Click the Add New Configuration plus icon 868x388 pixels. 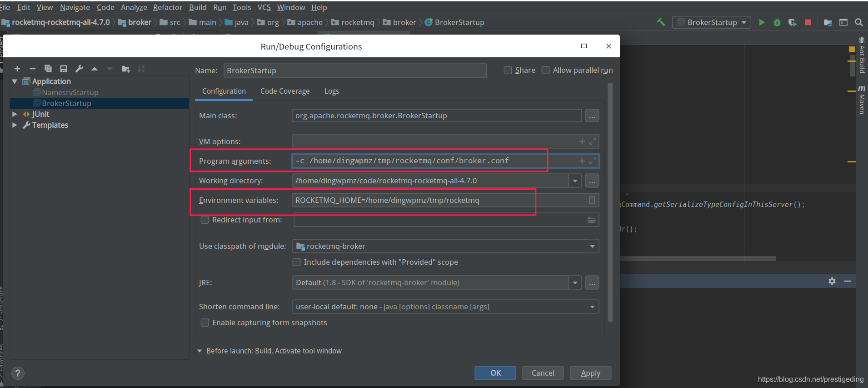[x=17, y=69]
